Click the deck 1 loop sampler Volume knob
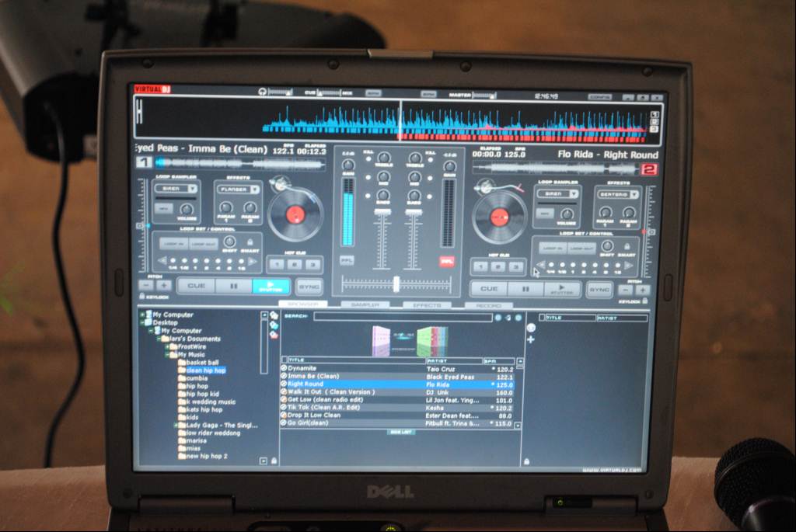The width and height of the screenshot is (796, 532). (187, 209)
